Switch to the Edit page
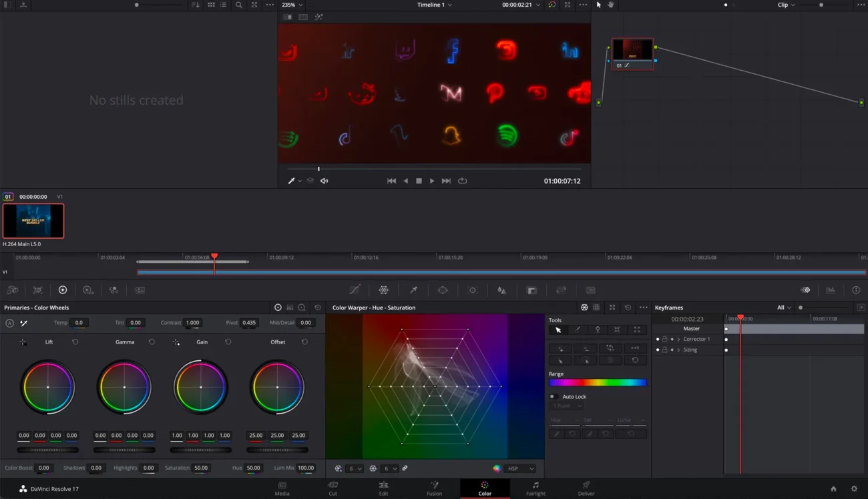 [383, 488]
